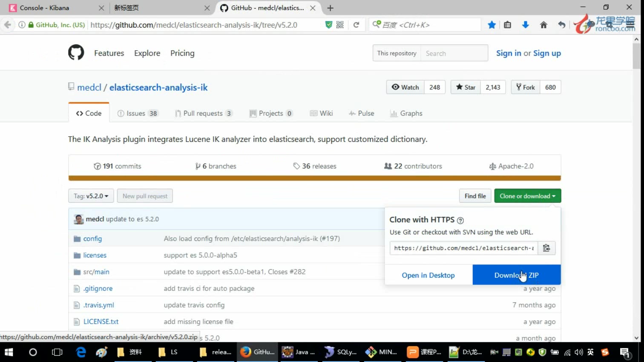Click Open in Desktop
This screenshot has height=362, width=644.
428,275
